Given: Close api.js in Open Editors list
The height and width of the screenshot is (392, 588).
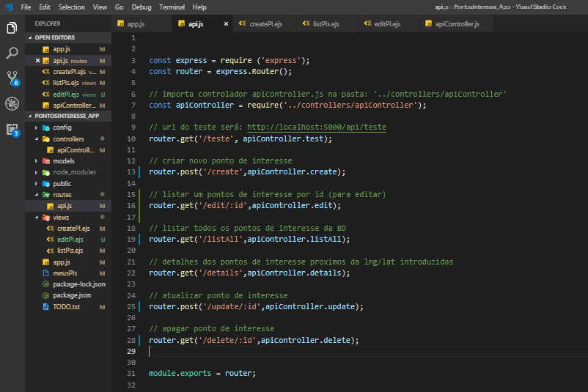Looking at the screenshot, I should (38, 61).
